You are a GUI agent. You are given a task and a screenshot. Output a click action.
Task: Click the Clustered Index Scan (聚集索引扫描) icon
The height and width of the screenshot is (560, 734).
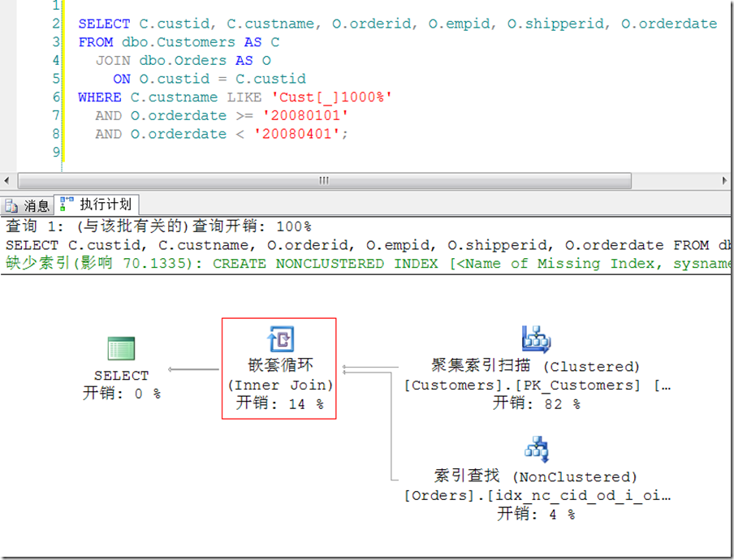(x=536, y=339)
